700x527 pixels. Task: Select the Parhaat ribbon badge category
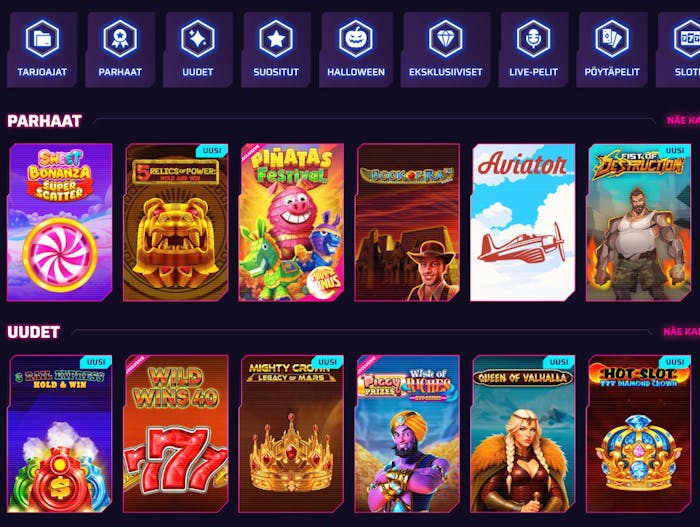(x=120, y=50)
